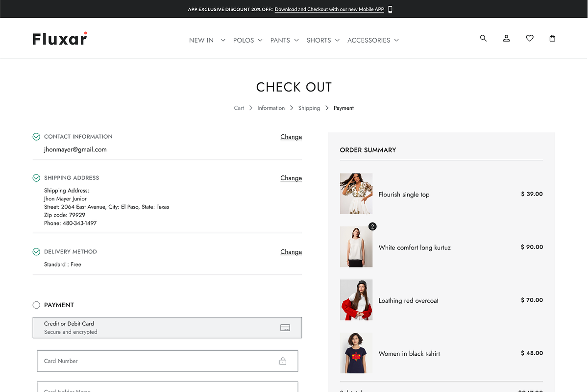Focus the Card Holder Name input field
588x392 pixels.
pos(168,387)
